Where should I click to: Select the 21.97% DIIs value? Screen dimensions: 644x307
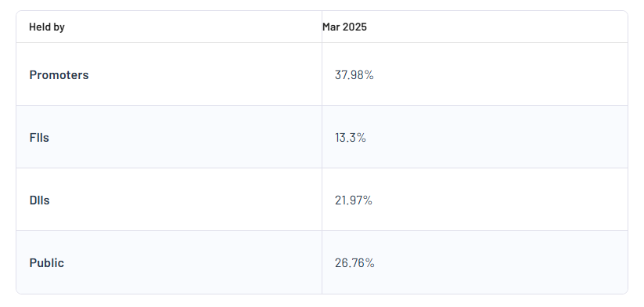[354, 200]
